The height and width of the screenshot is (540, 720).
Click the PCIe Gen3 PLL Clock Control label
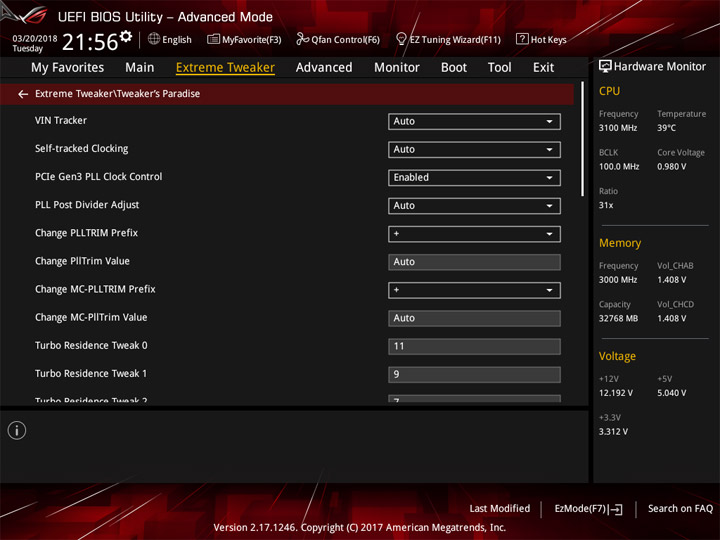tap(98, 177)
